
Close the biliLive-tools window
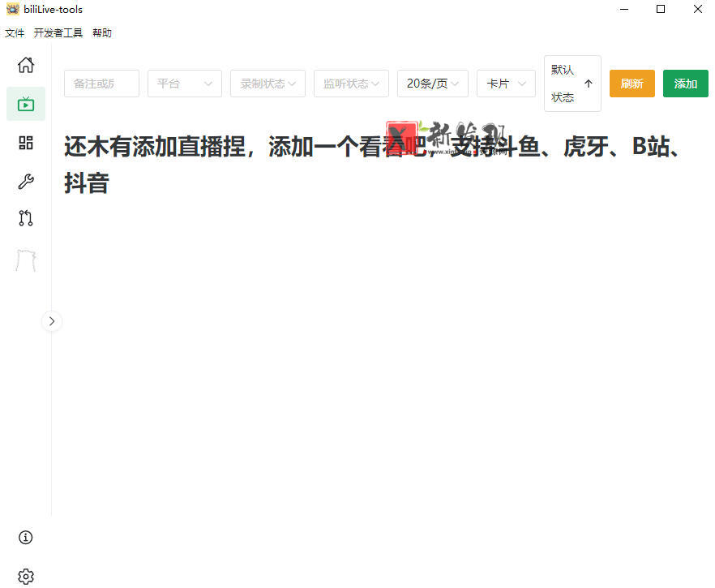click(x=697, y=9)
